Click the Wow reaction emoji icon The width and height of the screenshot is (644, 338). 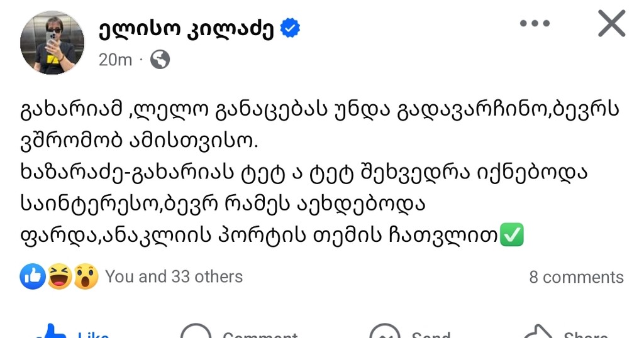click(x=86, y=276)
